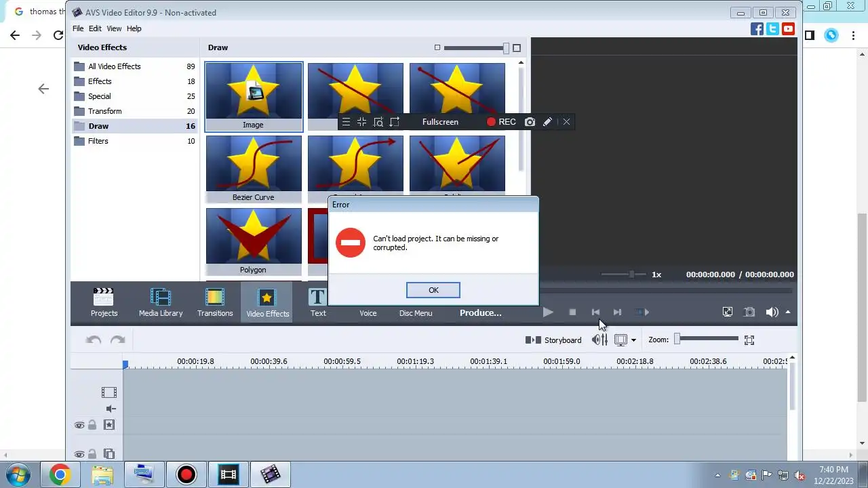Viewport: 868px width, 488px height.
Task: Open the AVS YouTube channel icon
Action: (788, 28)
